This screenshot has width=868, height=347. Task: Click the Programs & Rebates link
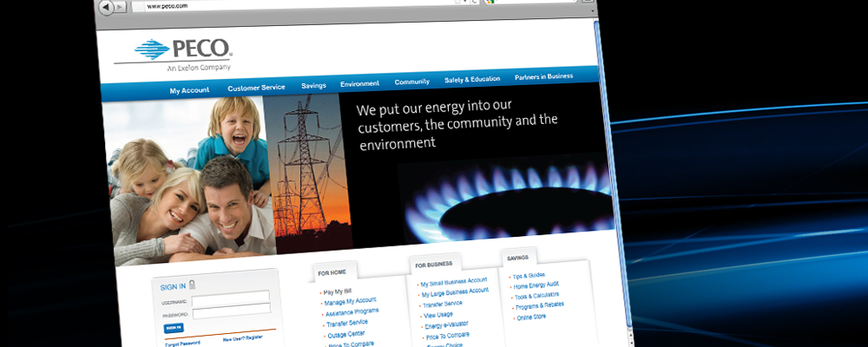(x=540, y=306)
